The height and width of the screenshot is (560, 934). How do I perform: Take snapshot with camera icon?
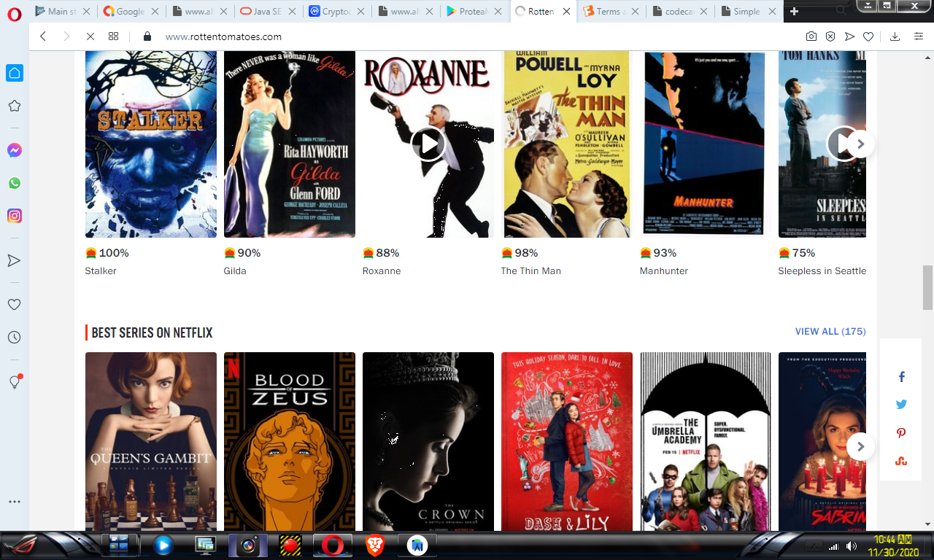click(x=811, y=36)
